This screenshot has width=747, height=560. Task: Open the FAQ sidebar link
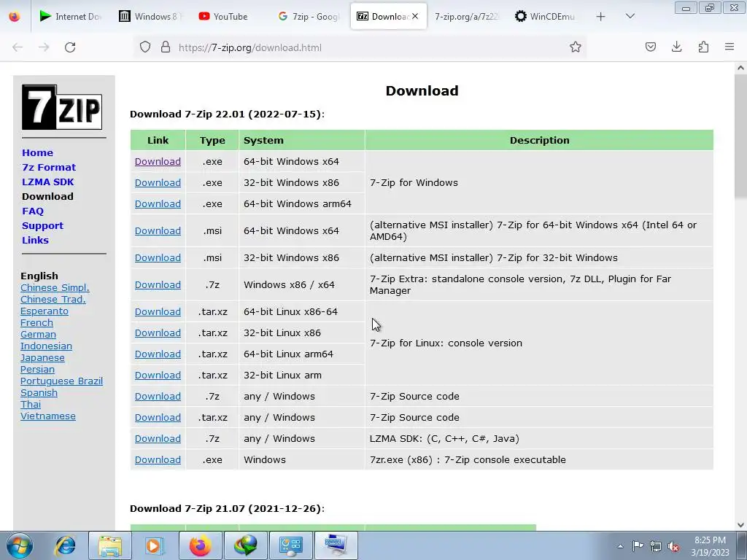click(x=33, y=211)
